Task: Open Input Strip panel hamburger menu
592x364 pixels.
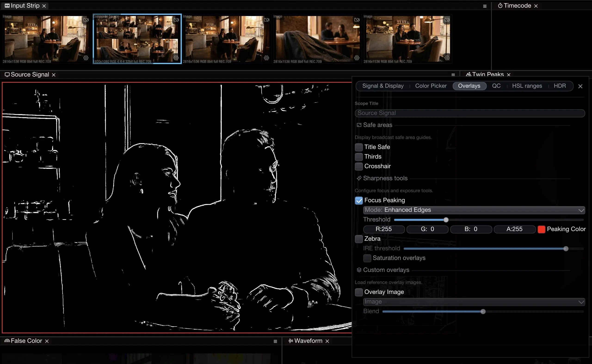Action: point(485,6)
